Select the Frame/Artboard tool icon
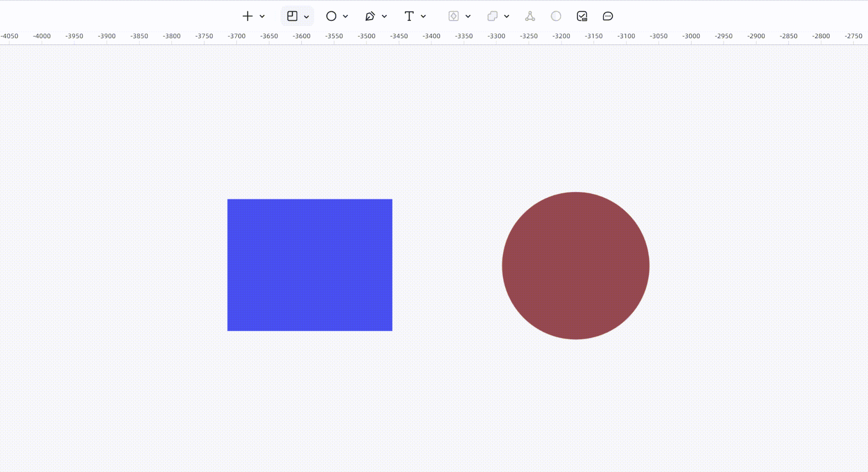 (292, 16)
